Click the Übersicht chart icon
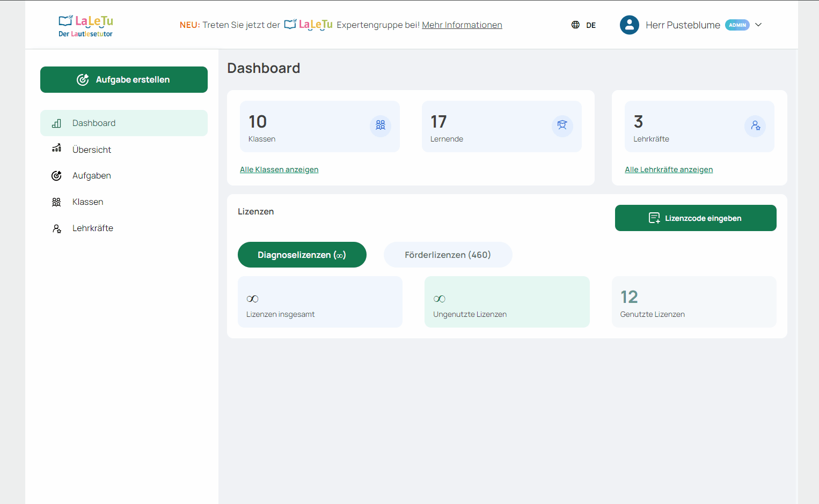 [x=56, y=148]
